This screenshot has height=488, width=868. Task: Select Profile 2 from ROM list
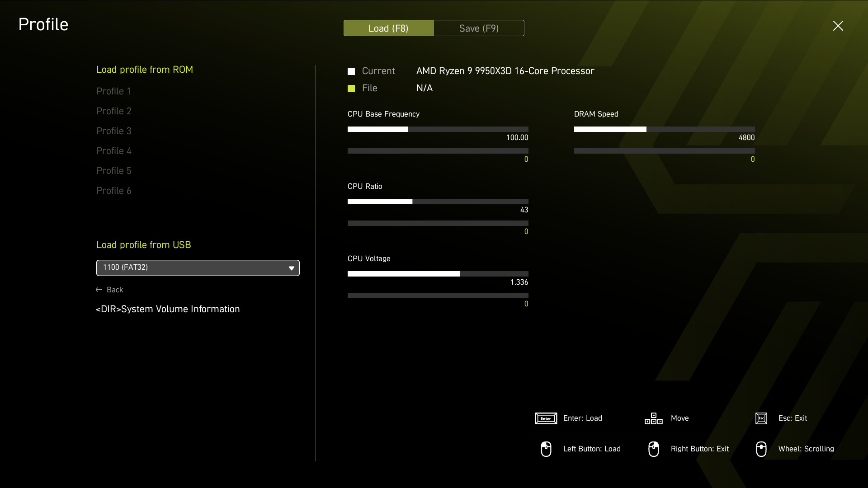click(x=114, y=111)
